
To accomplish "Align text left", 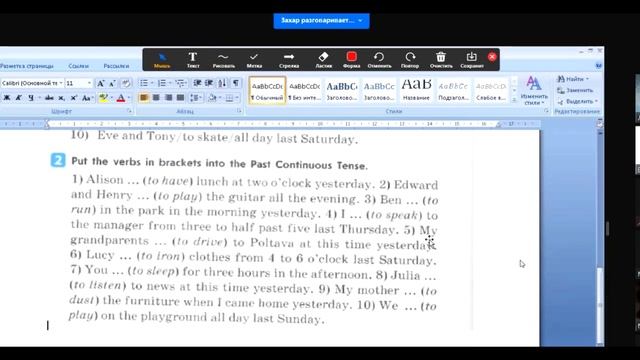I will tap(144, 98).
